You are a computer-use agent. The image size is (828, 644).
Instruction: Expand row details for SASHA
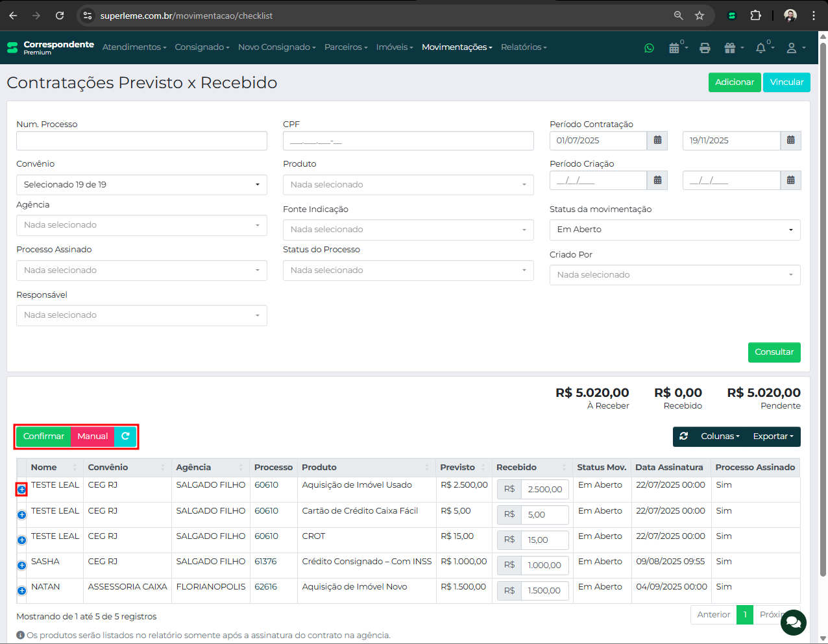coord(21,566)
